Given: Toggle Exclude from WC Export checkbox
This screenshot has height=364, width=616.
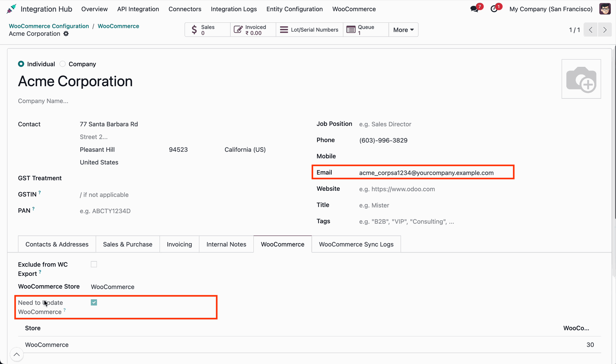Looking at the screenshot, I should click(94, 264).
